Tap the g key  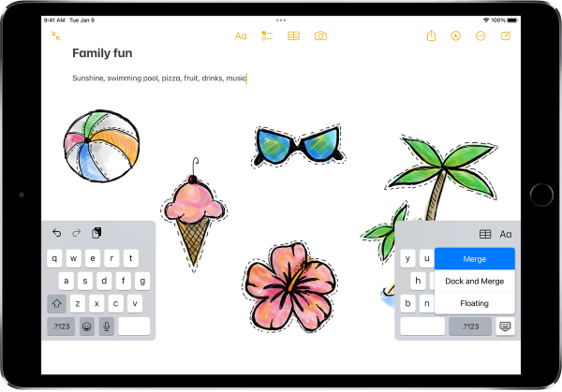tap(142, 281)
